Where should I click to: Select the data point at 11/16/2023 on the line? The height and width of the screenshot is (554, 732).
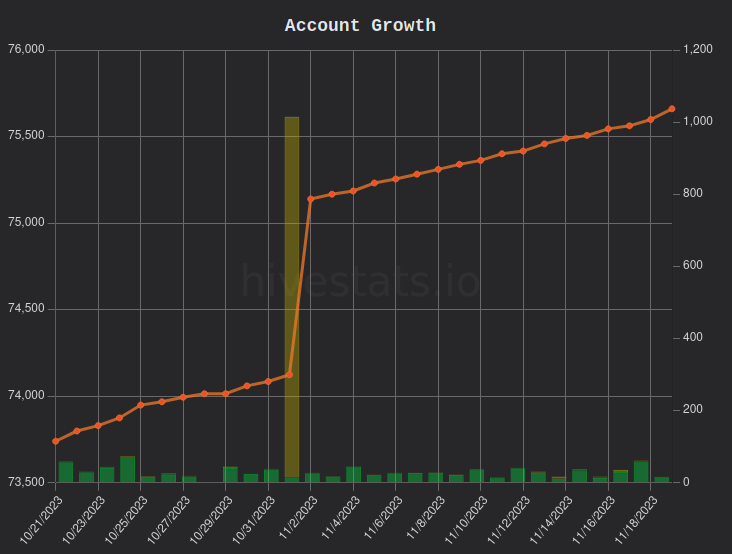coord(608,129)
